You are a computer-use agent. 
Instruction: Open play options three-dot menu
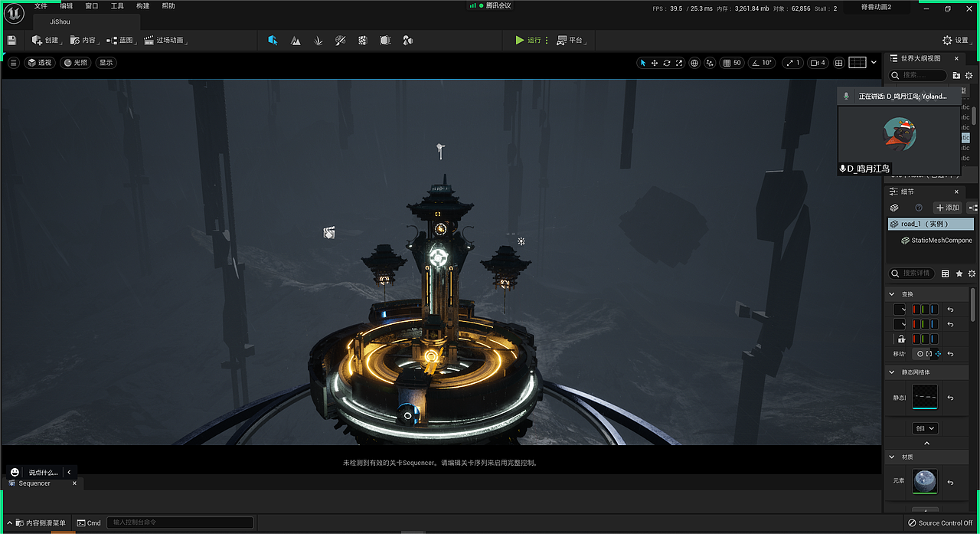click(547, 40)
